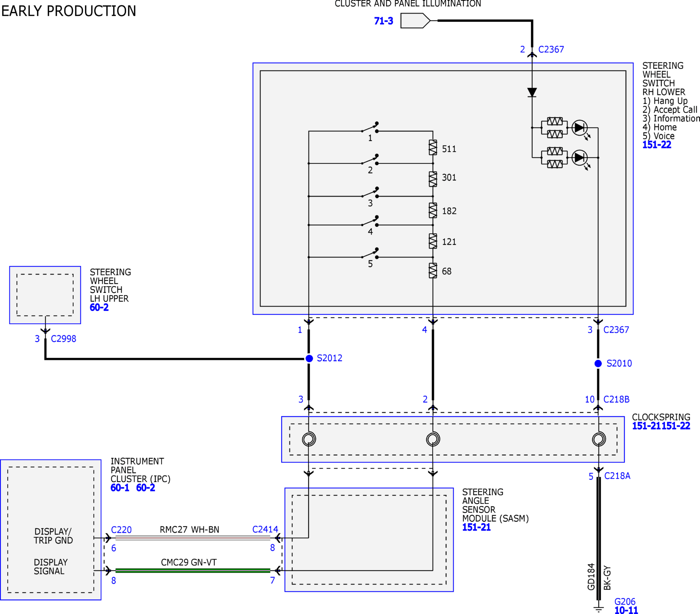Click switch 5 Voice contact symbol

(370, 253)
